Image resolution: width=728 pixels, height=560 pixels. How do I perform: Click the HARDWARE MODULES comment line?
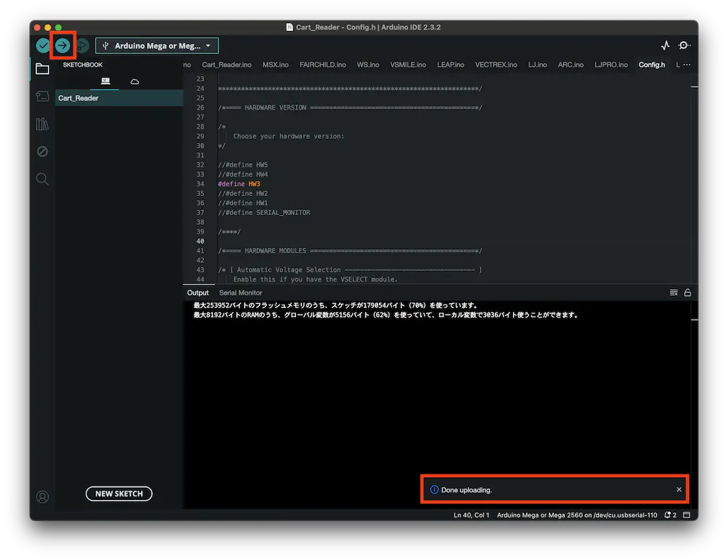click(x=350, y=251)
